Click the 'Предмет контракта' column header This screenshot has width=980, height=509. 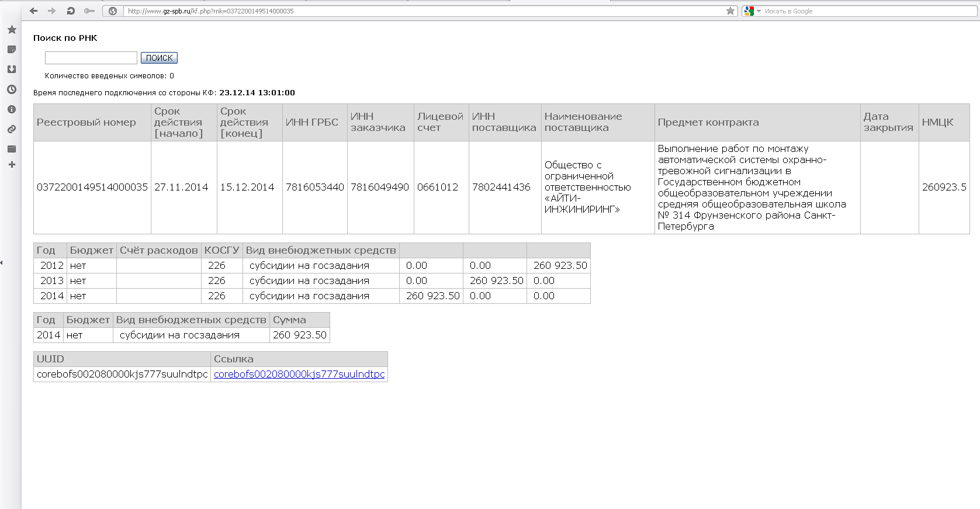pos(757,122)
